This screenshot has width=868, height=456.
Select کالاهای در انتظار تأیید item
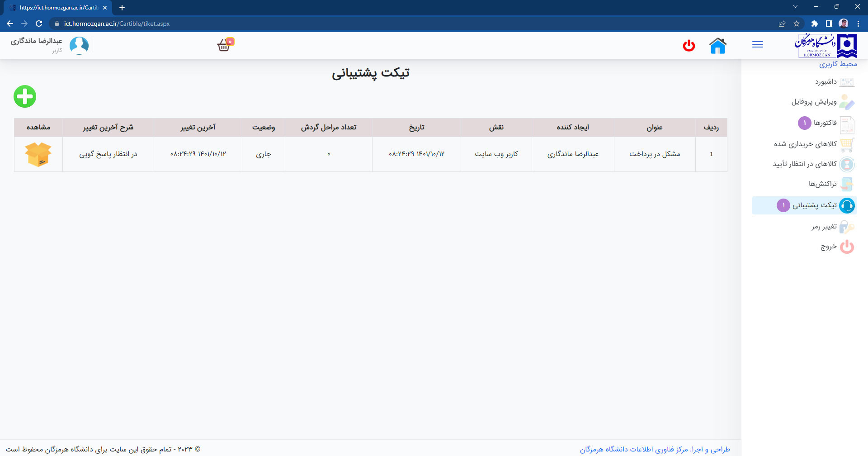point(805,164)
